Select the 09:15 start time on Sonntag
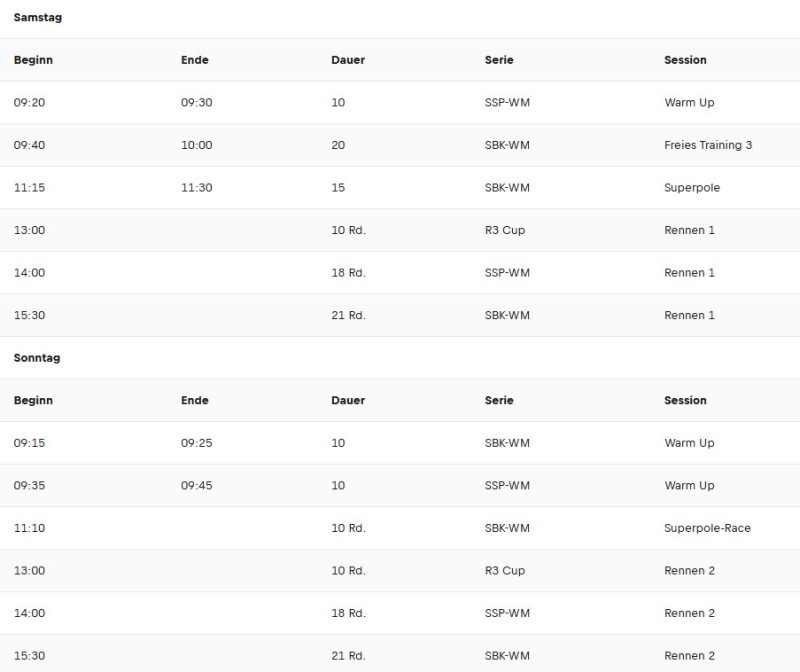The image size is (800, 672). coord(29,443)
